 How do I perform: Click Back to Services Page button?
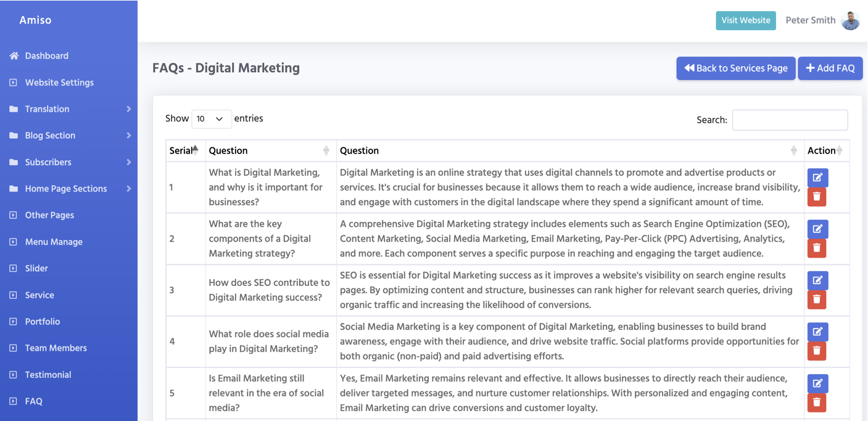click(735, 68)
